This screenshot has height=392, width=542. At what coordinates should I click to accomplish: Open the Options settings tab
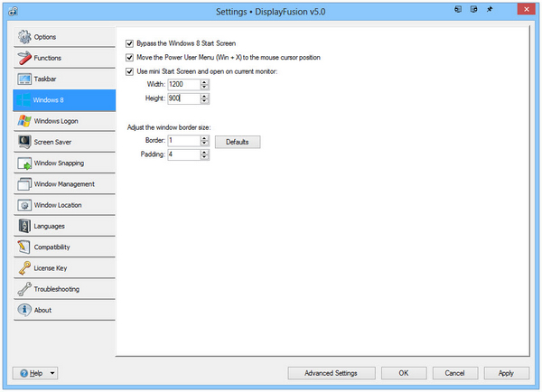tap(64, 37)
